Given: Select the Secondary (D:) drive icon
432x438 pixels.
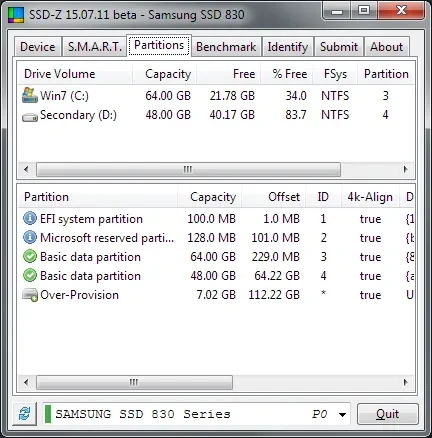Looking at the screenshot, I should tap(30, 117).
